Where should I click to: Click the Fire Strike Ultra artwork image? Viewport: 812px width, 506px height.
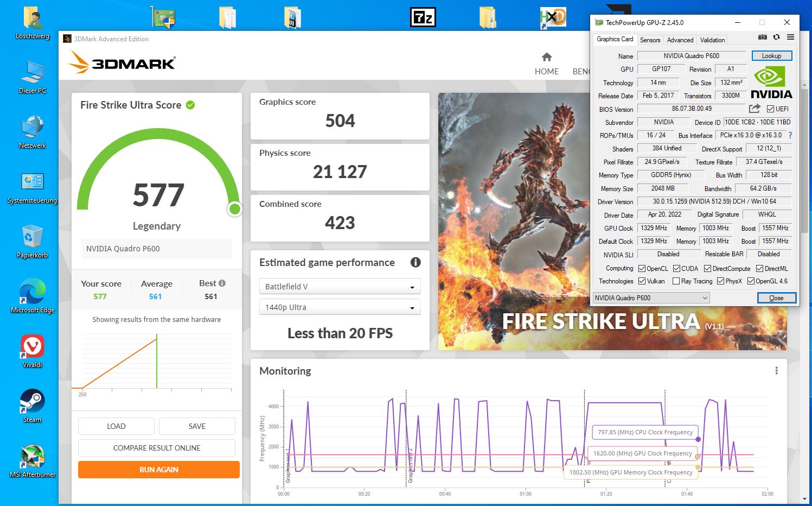click(612, 222)
